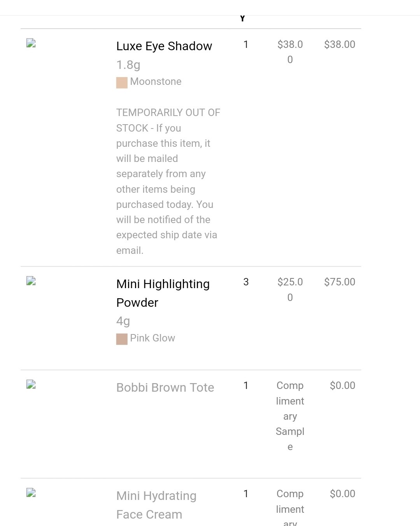Click the Pink Glow color swatch
The image size is (420, 526).
click(122, 339)
